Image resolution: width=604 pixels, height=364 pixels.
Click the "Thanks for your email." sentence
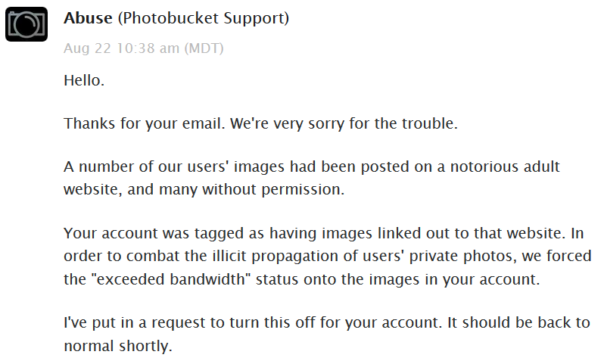pyautogui.click(x=133, y=123)
